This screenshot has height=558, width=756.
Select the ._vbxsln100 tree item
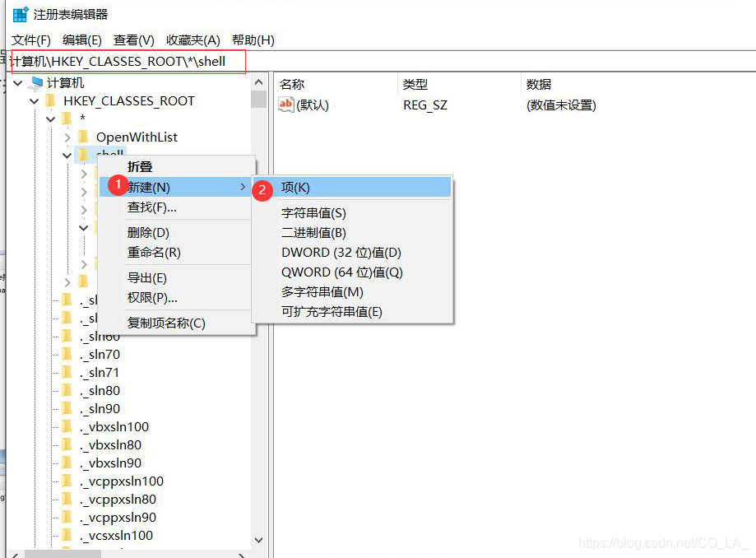pyautogui.click(x=114, y=427)
